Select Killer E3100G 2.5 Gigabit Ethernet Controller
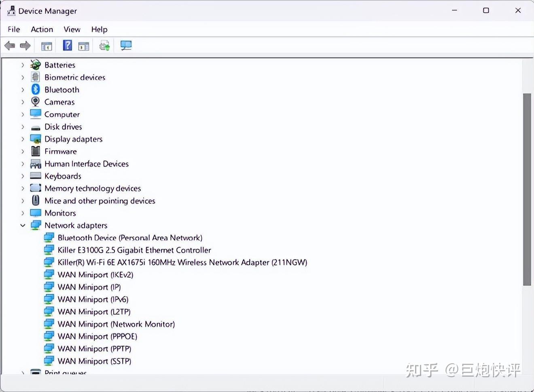The image size is (534, 392). pos(134,250)
